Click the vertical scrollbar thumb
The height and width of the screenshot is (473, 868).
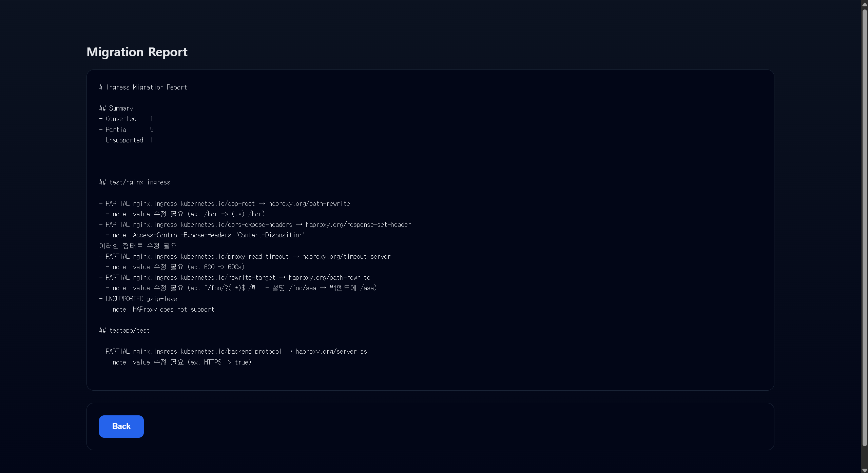click(x=865, y=227)
